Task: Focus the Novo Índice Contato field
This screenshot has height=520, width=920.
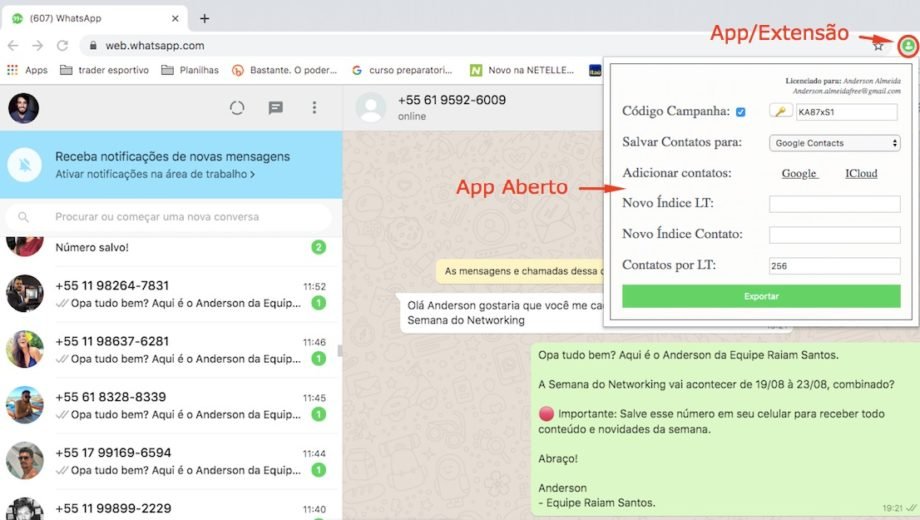Action: pyautogui.click(x=834, y=235)
